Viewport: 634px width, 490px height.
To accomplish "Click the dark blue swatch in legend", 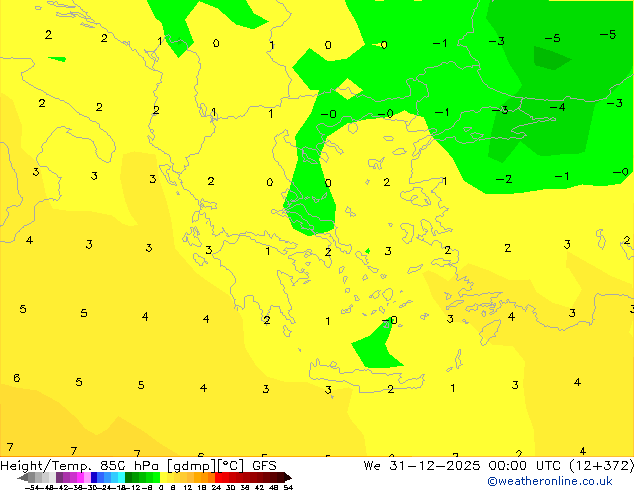I will point(94,477).
